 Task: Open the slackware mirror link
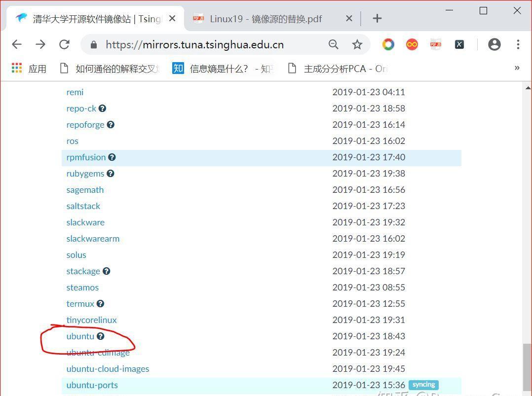coord(85,222)
